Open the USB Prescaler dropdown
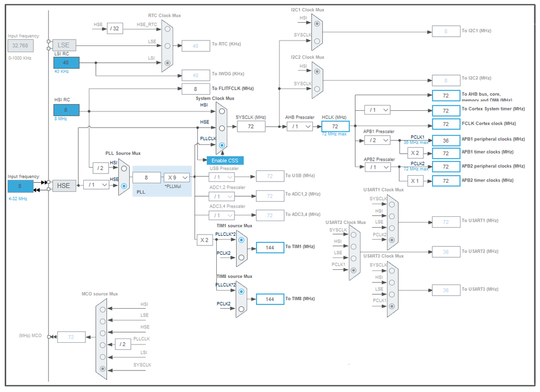 (x=222, y=177)
